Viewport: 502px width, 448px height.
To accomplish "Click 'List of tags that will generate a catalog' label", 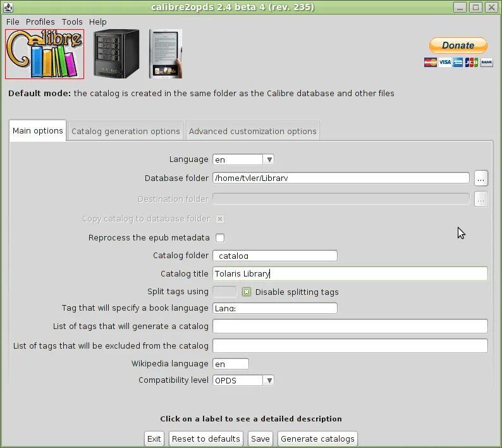I will [x=131, y=327].
